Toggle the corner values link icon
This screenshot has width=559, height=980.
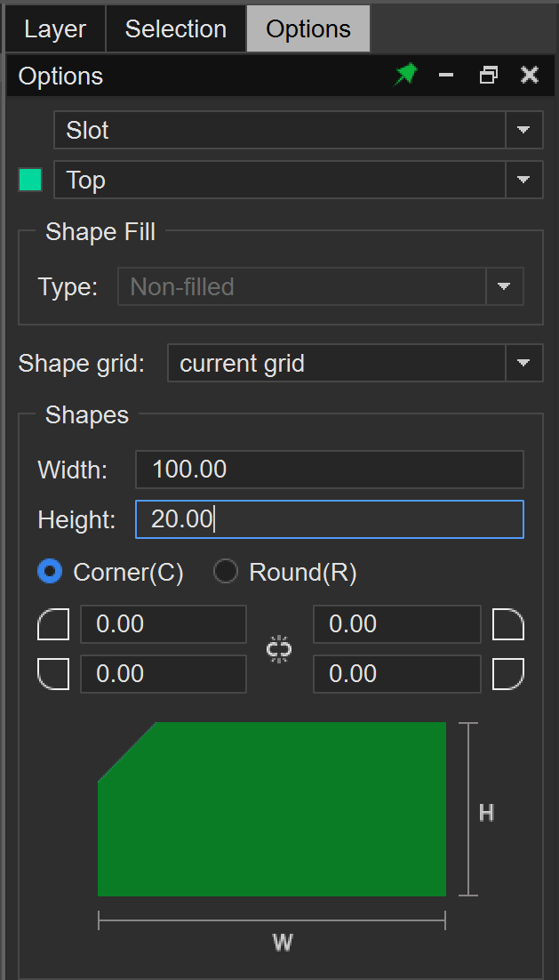(279, 649)
